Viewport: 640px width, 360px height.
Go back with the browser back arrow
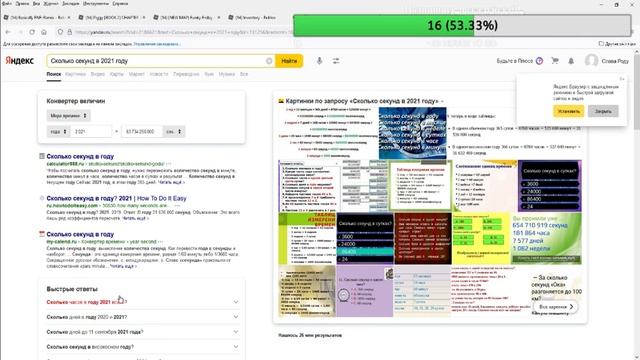[8, 32]
